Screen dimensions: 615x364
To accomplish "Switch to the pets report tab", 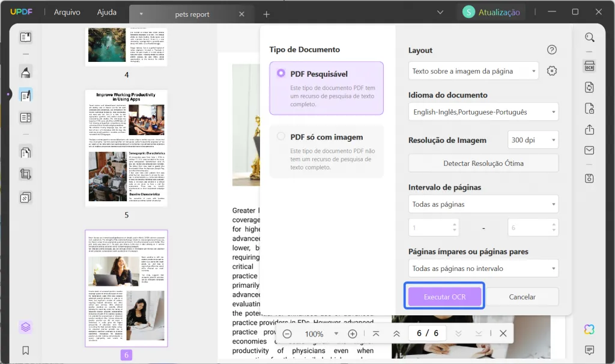I will [x=192, y=14].
